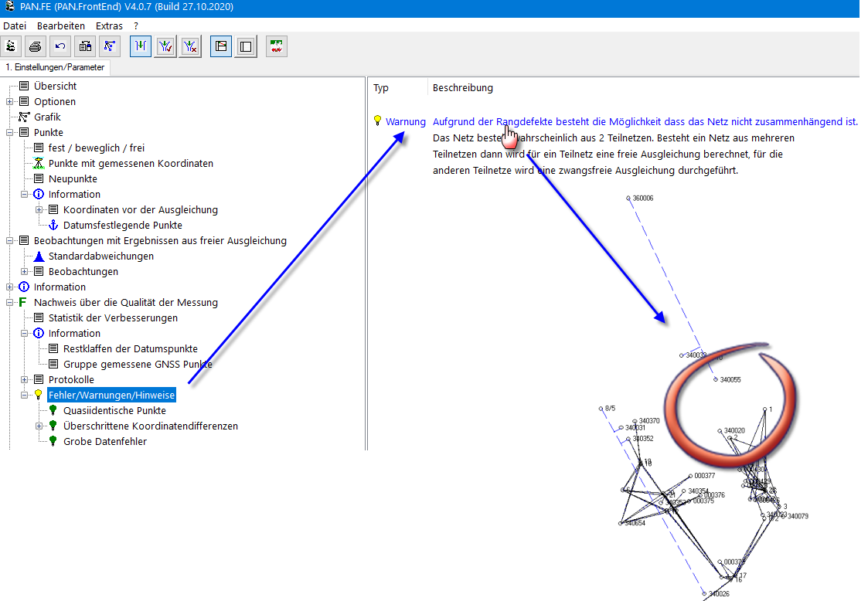Open the Extras menu
Image resolution: width=868 pixels, height=601 pixels.
coord(109,25)
